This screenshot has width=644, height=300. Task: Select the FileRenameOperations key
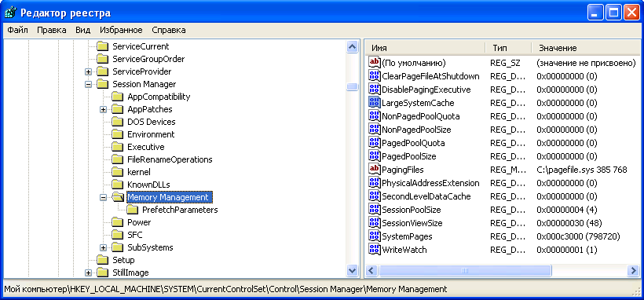pos(170,159)
